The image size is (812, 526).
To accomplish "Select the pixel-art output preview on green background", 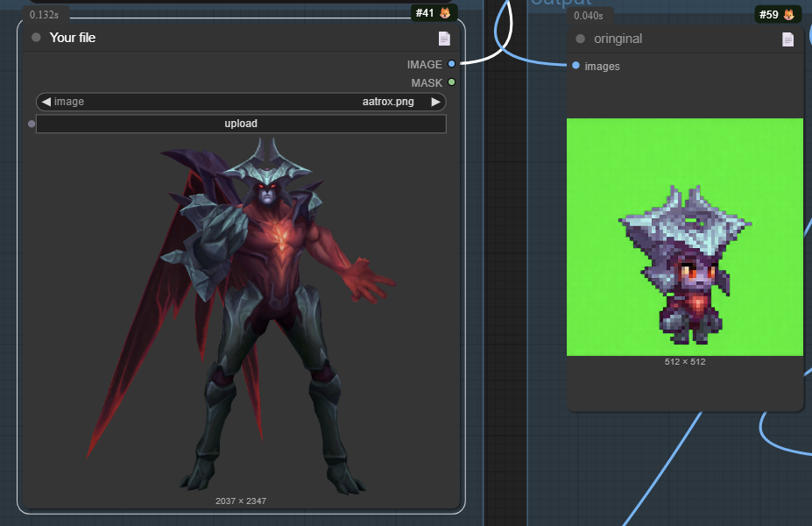I will (x=685, y=237).
